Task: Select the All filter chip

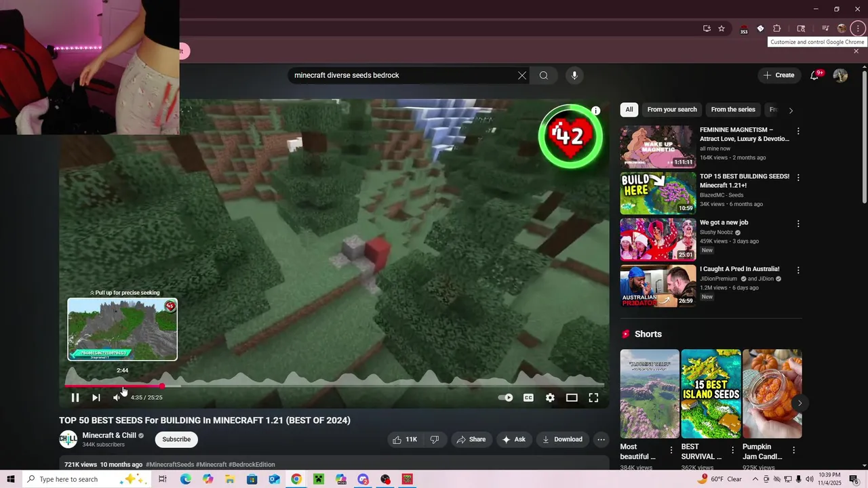Action: [629, 110]
